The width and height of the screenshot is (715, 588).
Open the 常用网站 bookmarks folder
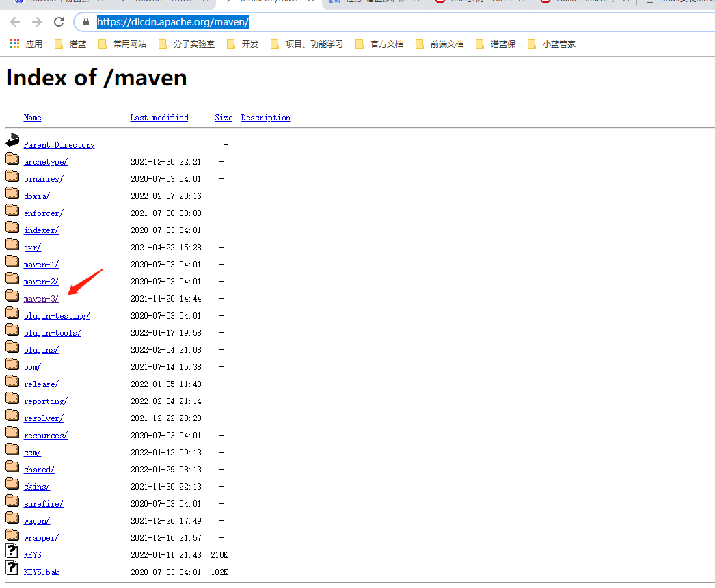tap(122, 44)
